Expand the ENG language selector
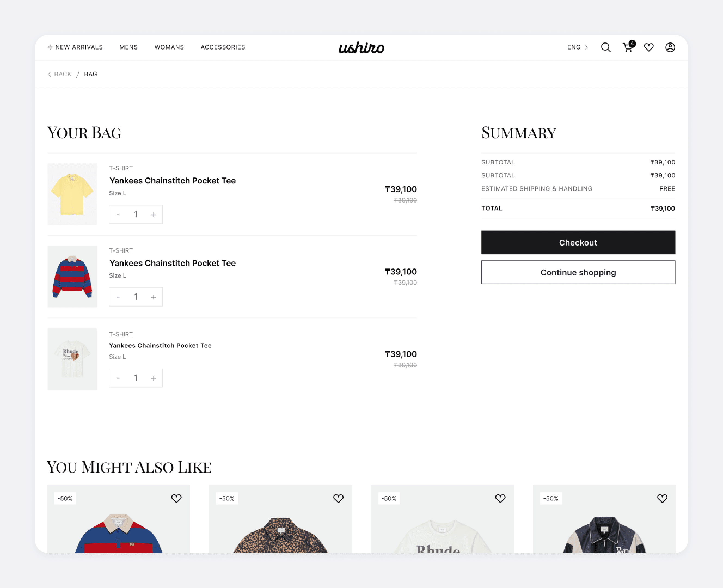Image resolution: width=723 pixels, height=588 pixels. pyautogui.click(x=578, y=47)
